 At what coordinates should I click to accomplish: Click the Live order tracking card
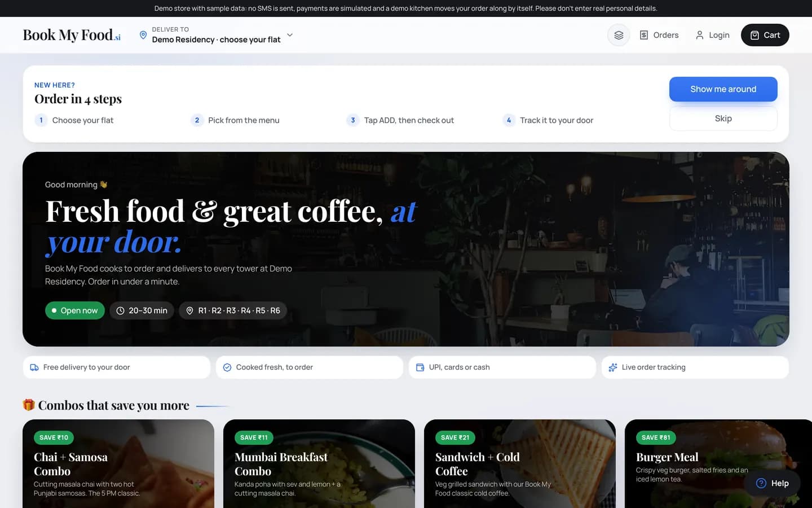click(695, 367)
